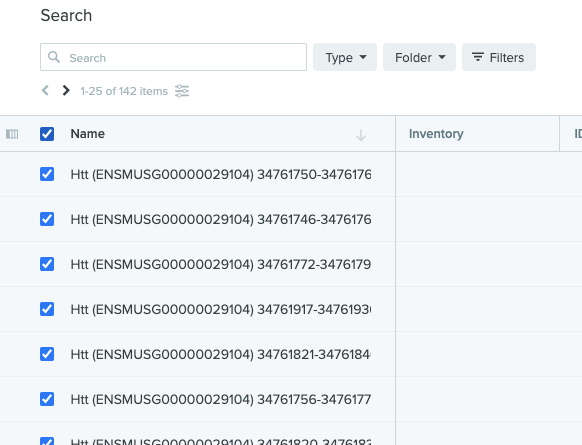Open the Folder dropdown
582x445 pixels.
click(x=419, y=57)
